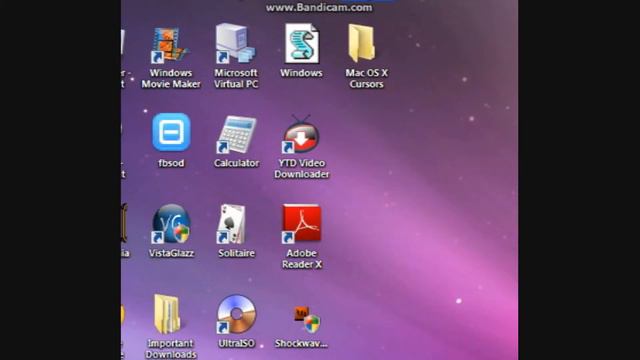640x360 pixels.
Task: Launch YTD Video Downloader
Action: tap(301, 134)
